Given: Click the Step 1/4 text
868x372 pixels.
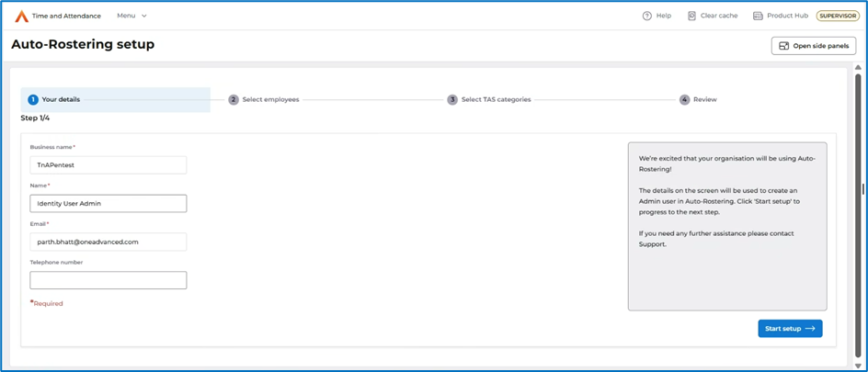Looking at the screenshot, I should pos(35,118).
